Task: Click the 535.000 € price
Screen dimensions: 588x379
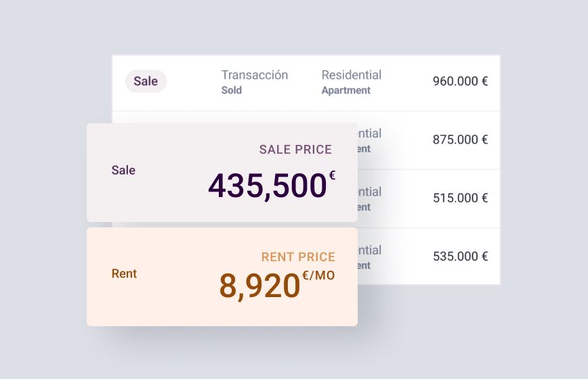Action: (x=460, y=256)
